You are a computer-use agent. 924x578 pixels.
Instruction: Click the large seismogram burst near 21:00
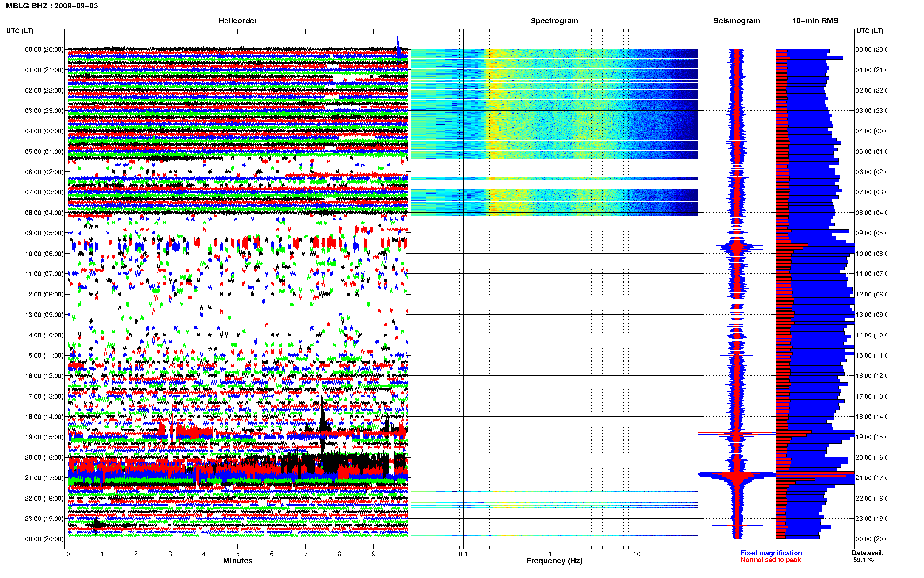(737, 476)
